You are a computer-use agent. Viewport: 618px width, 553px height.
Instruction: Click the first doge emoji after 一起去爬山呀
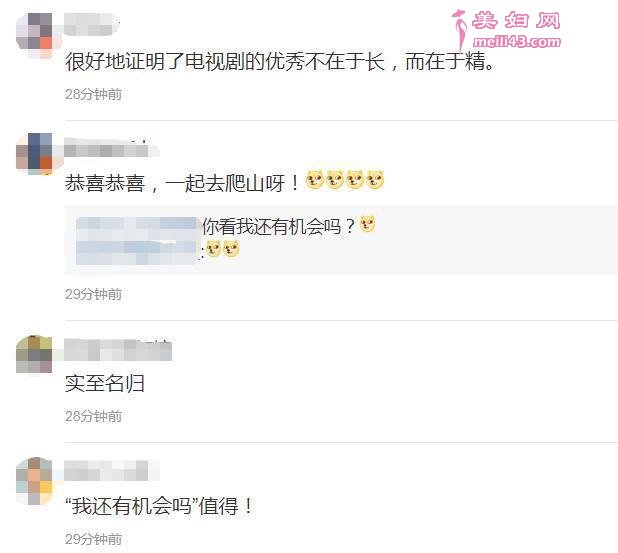pyautogui.click(x=315, y=180)
